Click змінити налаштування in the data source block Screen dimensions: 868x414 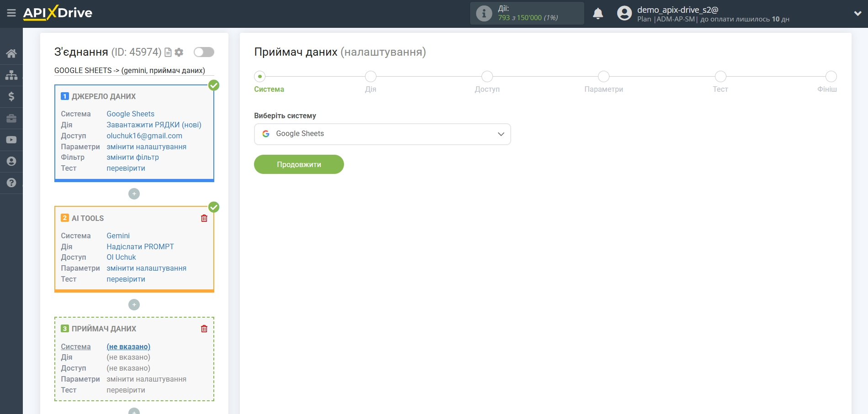pyautogui.click(x=146, y=147)
